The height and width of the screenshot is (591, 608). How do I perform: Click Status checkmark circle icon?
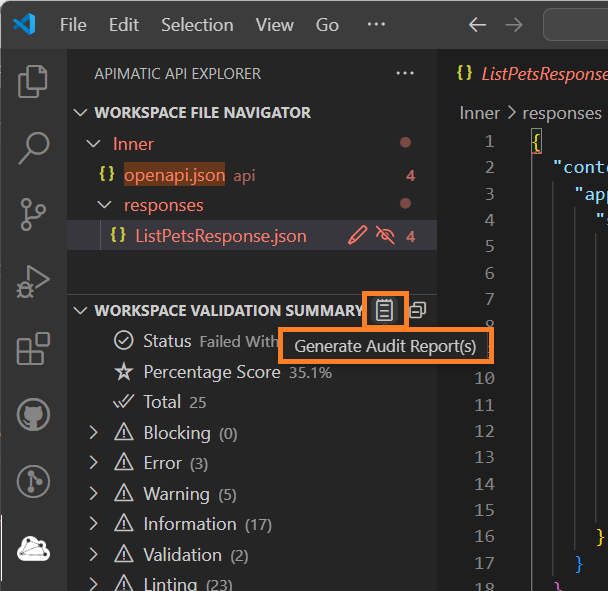[124, 341]
